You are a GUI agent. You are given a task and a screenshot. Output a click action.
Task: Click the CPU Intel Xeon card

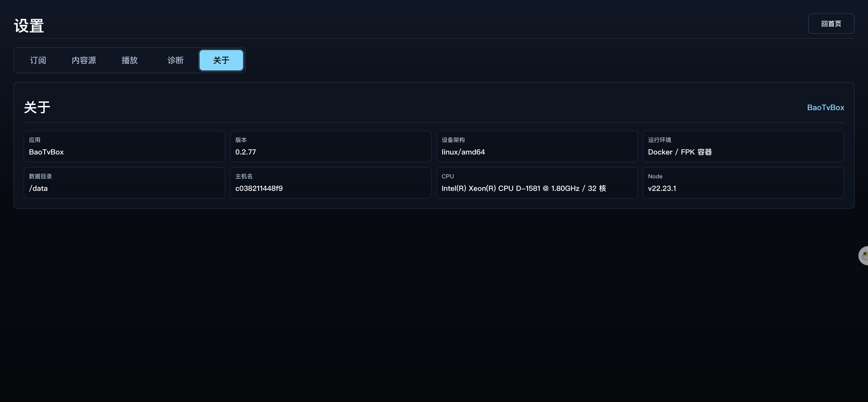pyautogui.click(x=537, y=183)
